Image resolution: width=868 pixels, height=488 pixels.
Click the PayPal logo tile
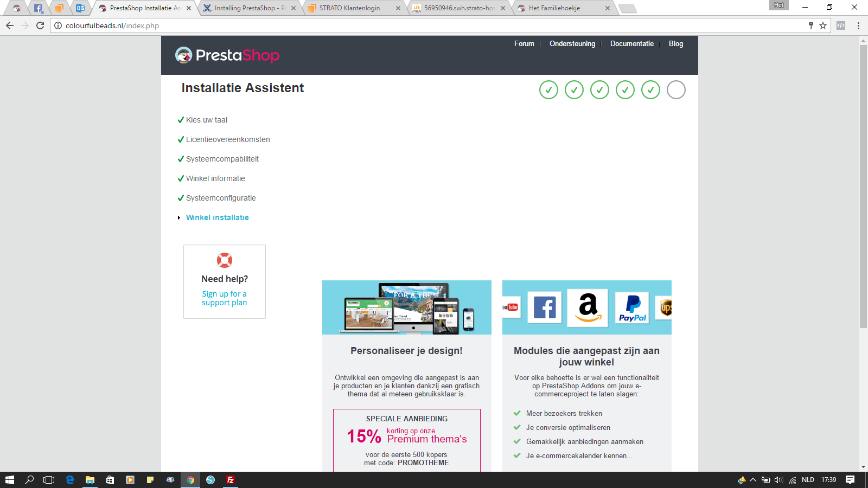[x=633, y=307]
